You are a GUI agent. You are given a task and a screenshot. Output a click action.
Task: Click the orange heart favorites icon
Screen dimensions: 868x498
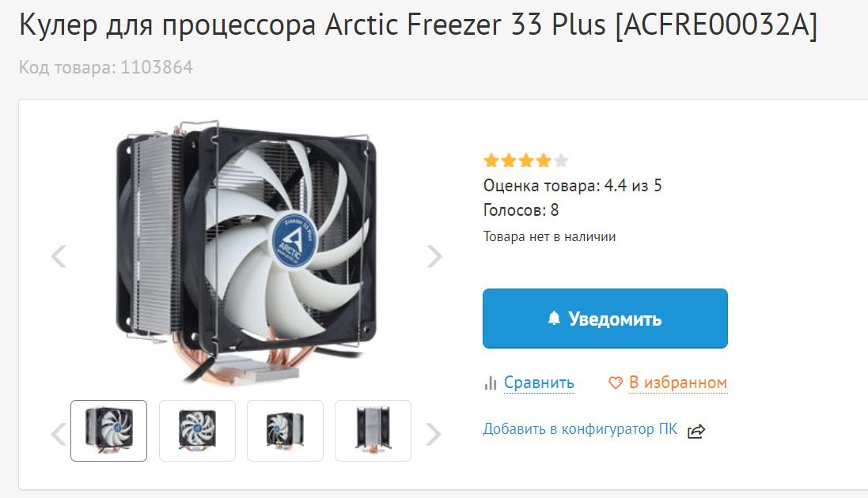(615, 383)
